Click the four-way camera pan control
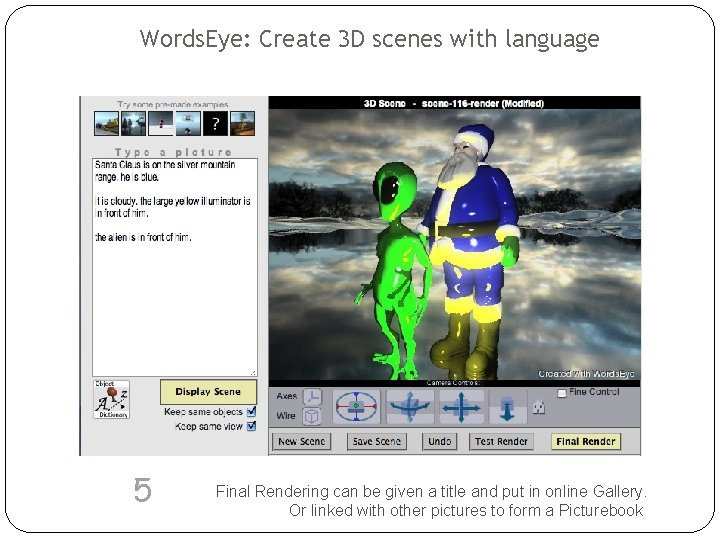Screen dimensions: 720x540 [461, 407]
